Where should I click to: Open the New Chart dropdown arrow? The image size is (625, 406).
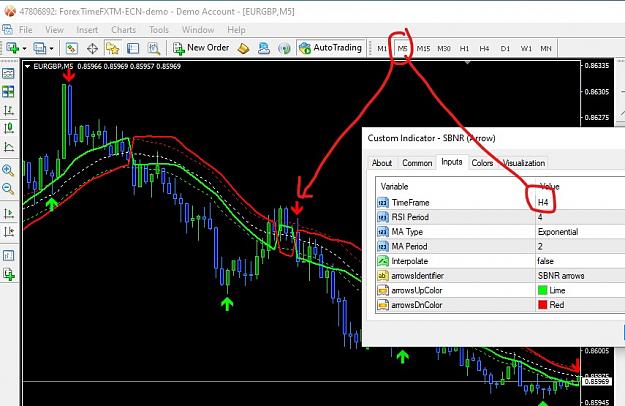click(25, 49)
